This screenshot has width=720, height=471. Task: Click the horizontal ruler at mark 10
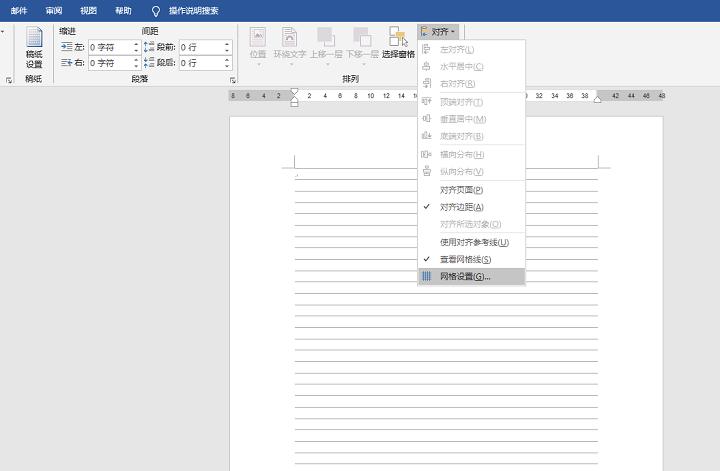pyautogui.click(x=371, y=95)
